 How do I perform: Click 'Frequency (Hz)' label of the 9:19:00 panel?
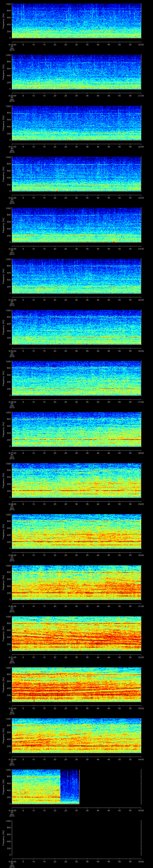tap(3, 21)
